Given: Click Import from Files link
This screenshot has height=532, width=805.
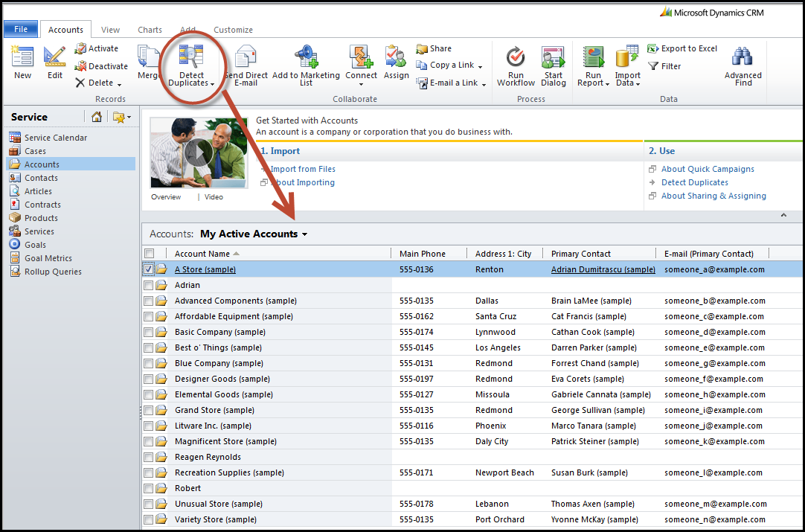Looking at the screenshot, I should (x=303, y=169).
